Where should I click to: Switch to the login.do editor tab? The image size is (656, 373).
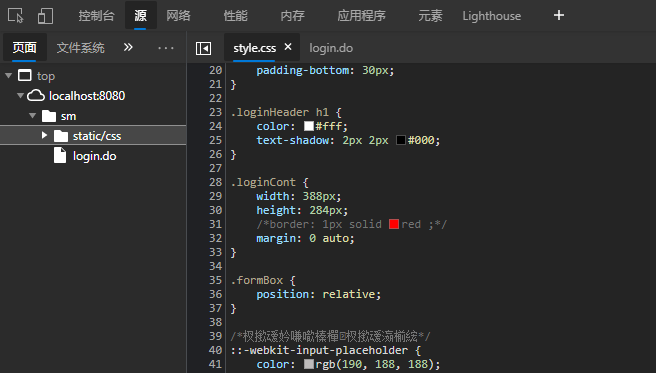(x=331, y=48)
